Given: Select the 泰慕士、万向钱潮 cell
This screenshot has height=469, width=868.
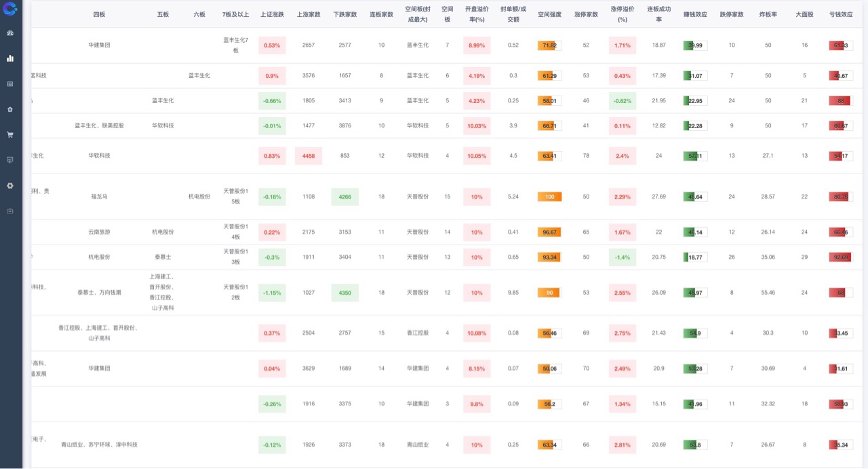Looking at the screenshot, I should click(x=99, y=293).
